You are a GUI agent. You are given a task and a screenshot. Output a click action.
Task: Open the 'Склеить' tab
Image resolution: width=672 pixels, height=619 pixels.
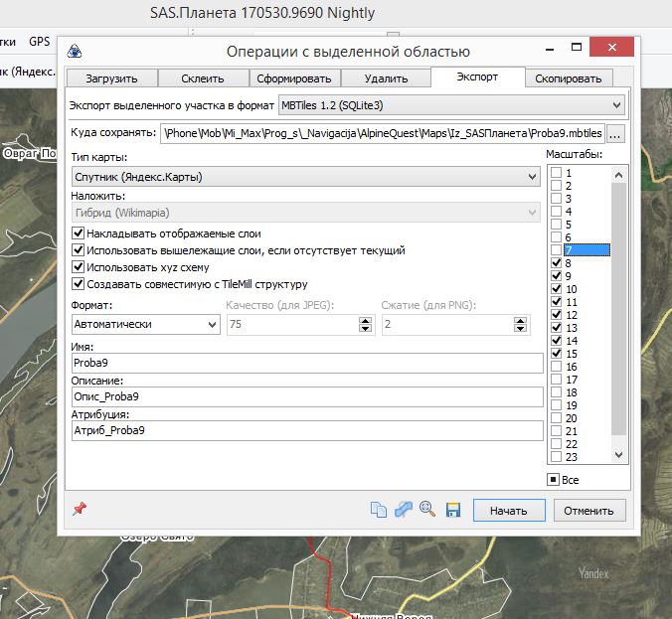[203, 78]
